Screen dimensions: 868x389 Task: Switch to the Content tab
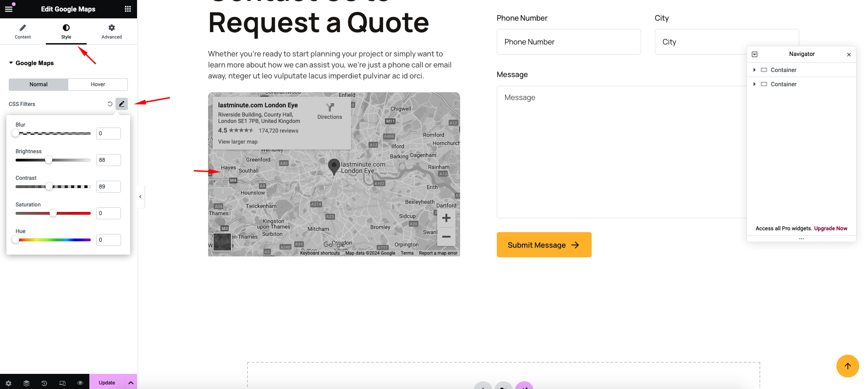[x=23, y=32]
